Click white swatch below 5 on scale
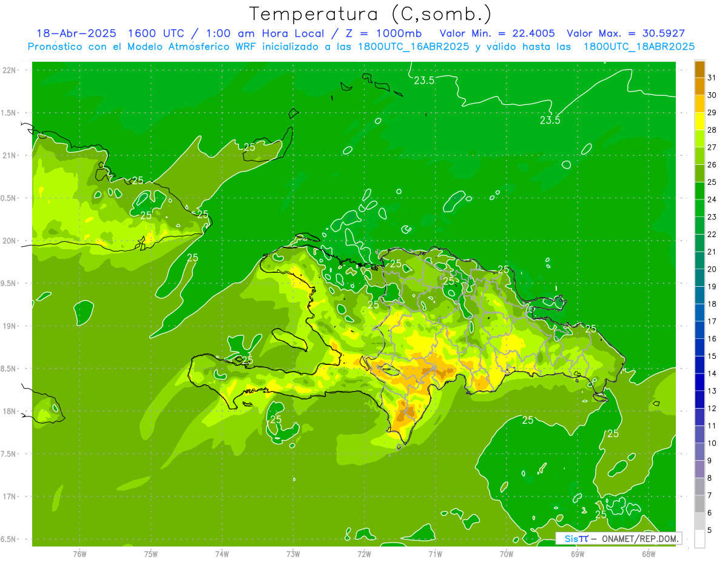728x562 pixels. pyautogui.click(x=699, y=538)
